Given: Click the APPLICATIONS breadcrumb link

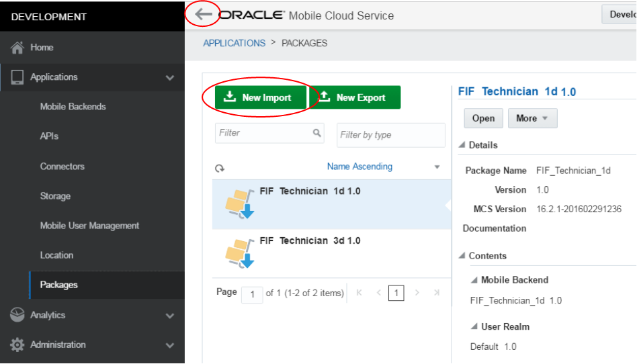Looking at the screenshot, I should click(234, 43).
